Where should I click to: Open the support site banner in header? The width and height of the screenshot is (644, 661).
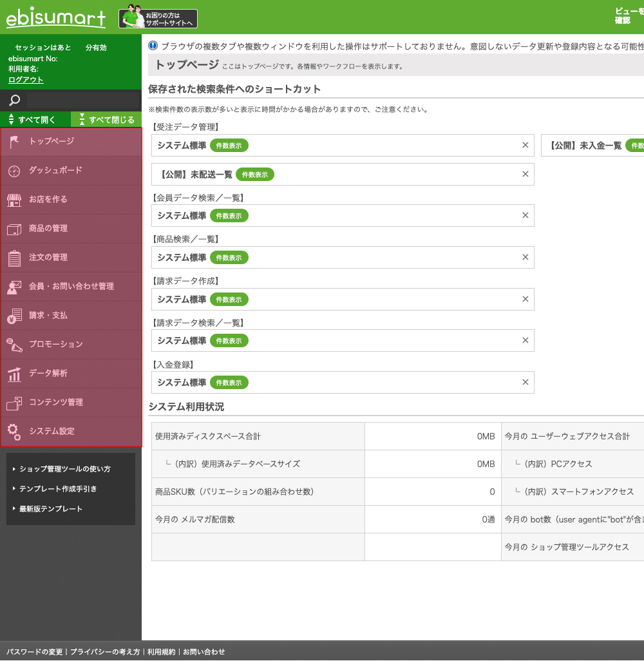(158, 17)
